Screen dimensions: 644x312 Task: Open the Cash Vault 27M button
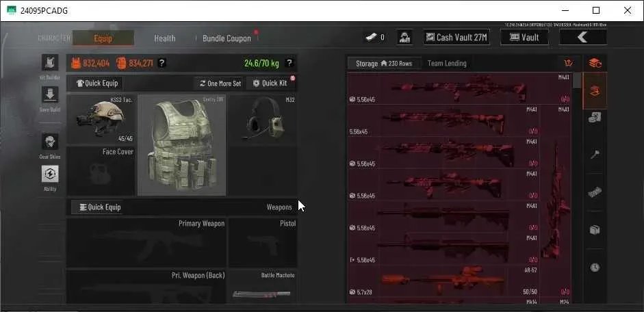[456, 38]
